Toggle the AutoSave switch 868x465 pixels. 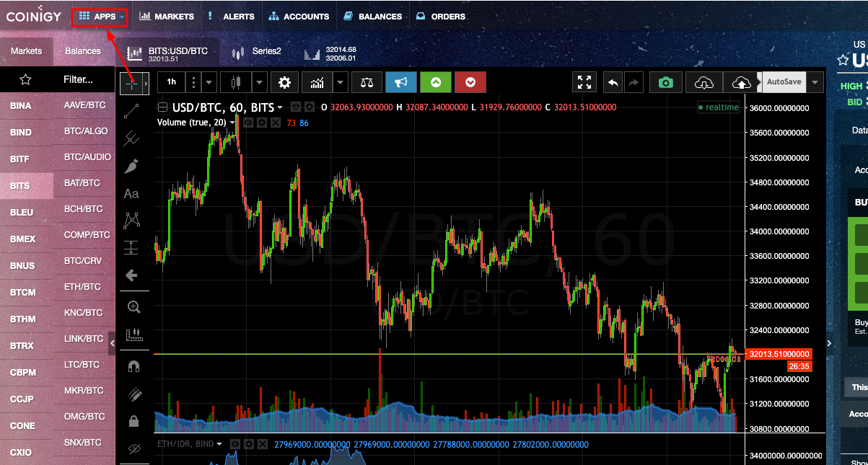[x=784, y=82]
